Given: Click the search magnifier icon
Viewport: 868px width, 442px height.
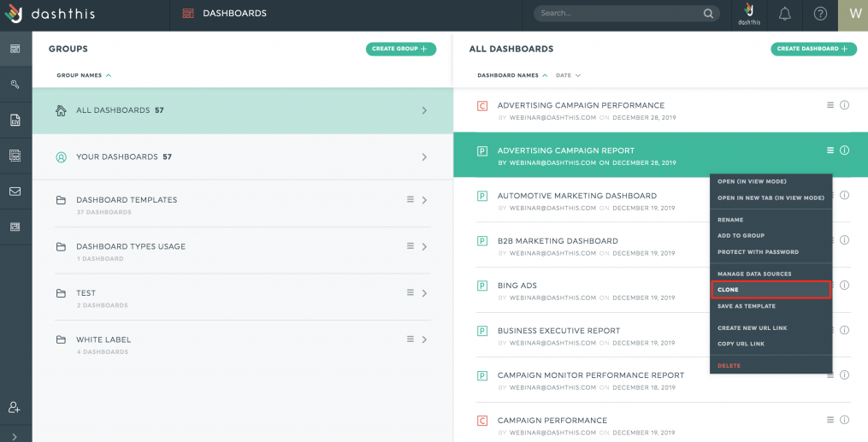Looking at the screenshot, I should click(x=708, y=14).
